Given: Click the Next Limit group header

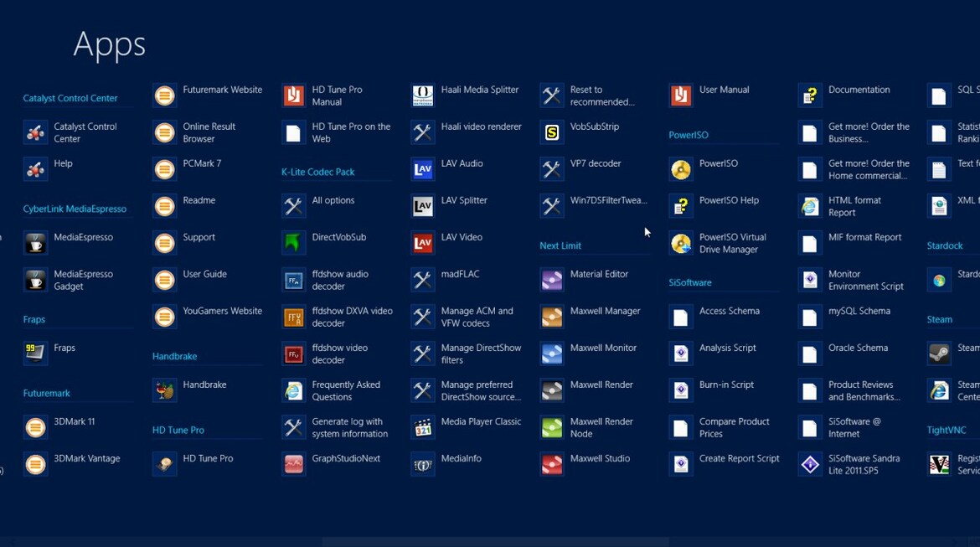Looking at the screenshot, I should tap(560, 245).
